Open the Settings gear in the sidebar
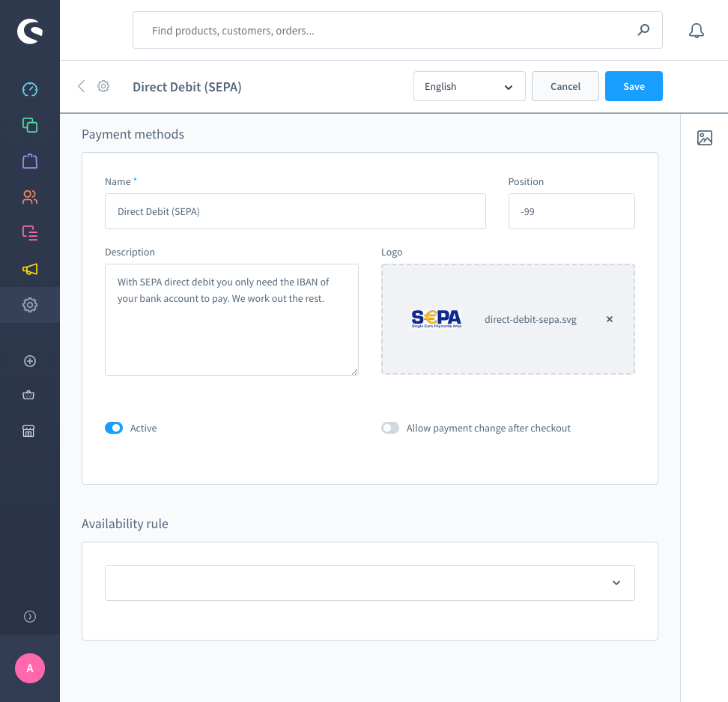 30,305
